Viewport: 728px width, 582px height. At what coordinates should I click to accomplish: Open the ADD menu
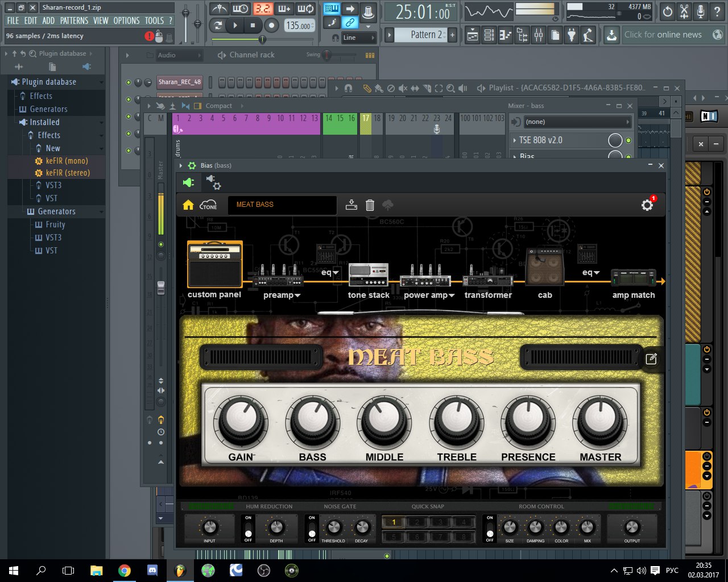pos(49,20)
